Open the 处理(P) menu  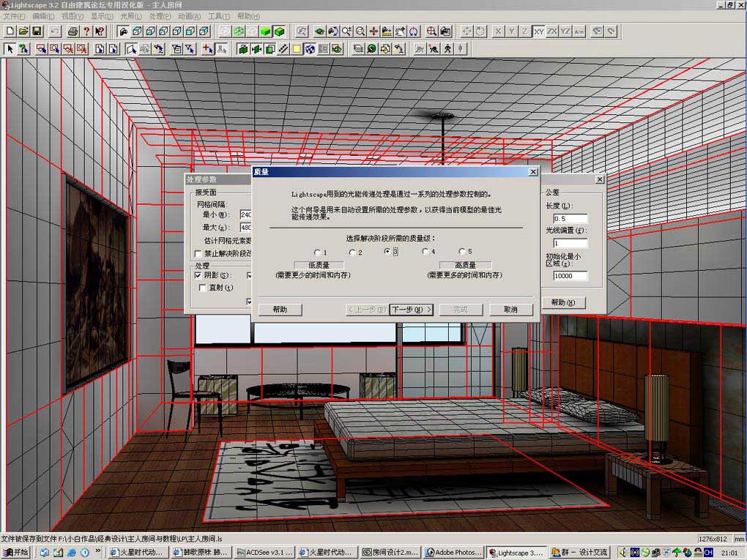coord(160,16)
